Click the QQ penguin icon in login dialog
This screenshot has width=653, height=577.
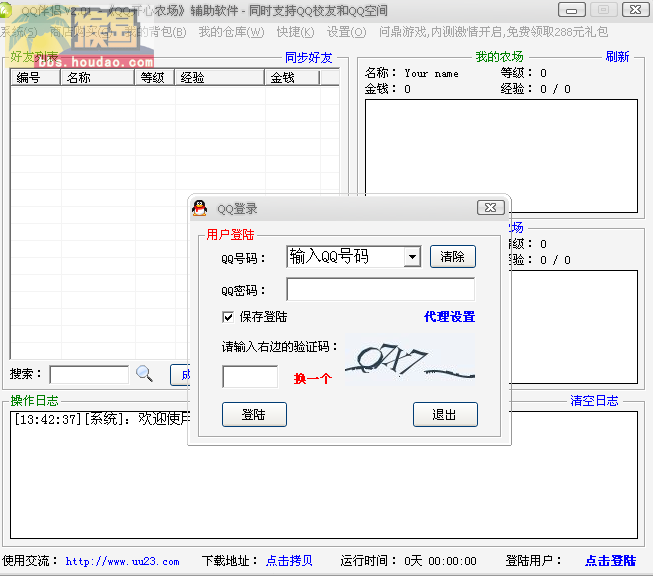click(x=200, y=208)
